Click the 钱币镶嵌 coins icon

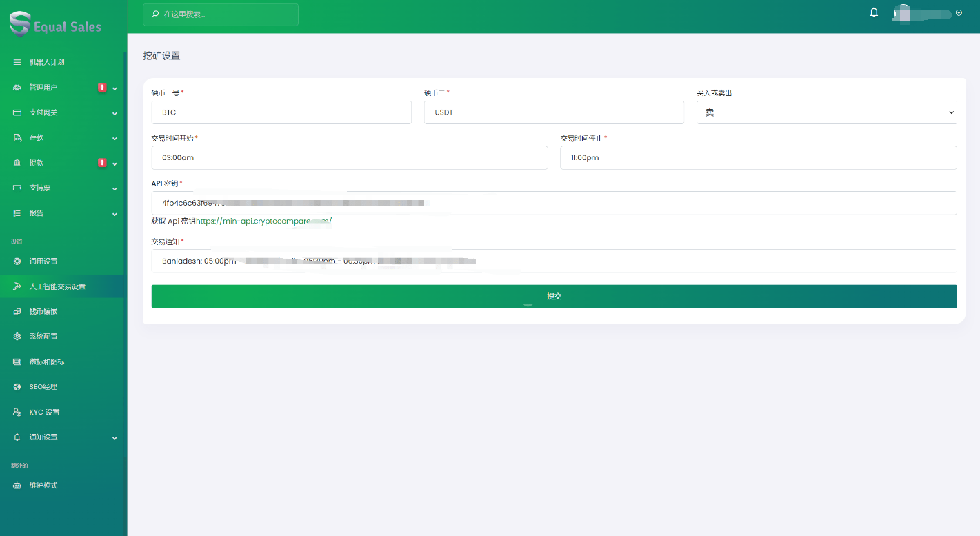[17, 312]
